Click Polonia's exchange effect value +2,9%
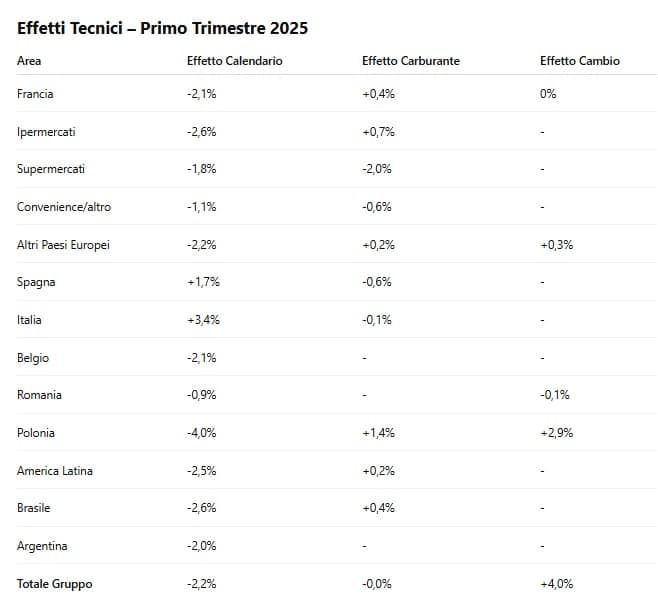 (x=556, y=433)
